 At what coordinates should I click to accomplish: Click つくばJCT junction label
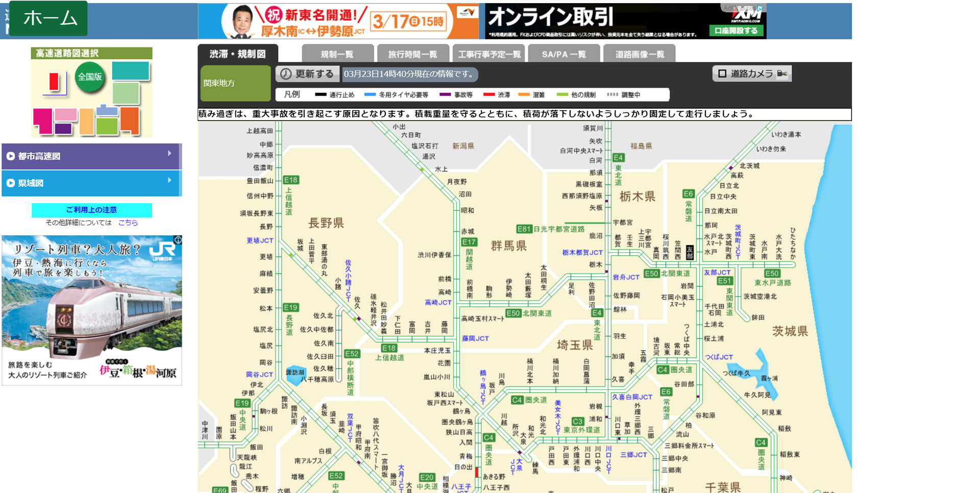(719, 357)
